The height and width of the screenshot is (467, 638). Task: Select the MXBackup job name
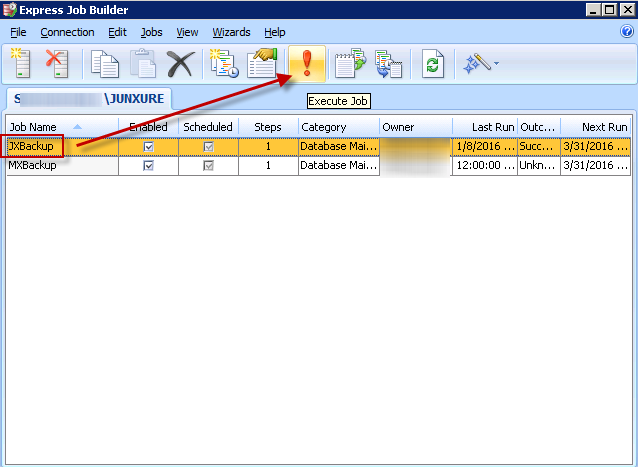point(33,165)
